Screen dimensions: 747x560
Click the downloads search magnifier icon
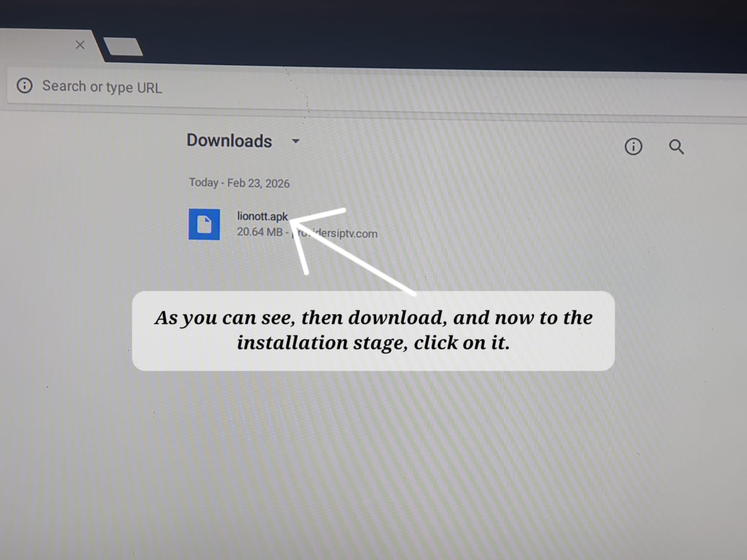tap(676, 147)
